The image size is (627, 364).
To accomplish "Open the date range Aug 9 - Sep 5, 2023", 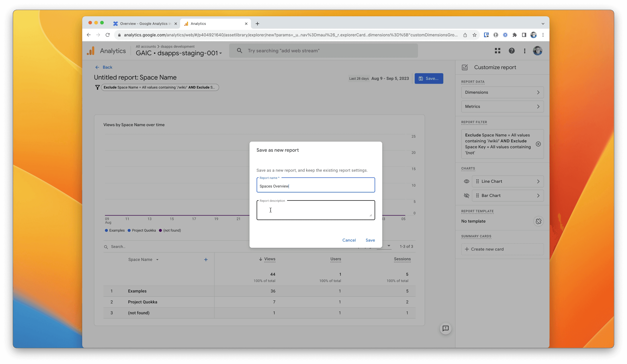I will [390, 79].
